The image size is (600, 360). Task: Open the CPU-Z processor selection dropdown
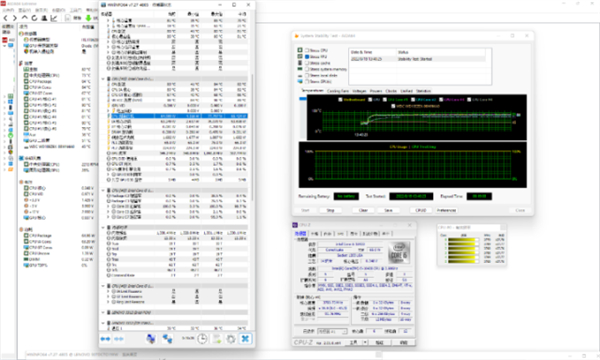[x=332, y=331]
